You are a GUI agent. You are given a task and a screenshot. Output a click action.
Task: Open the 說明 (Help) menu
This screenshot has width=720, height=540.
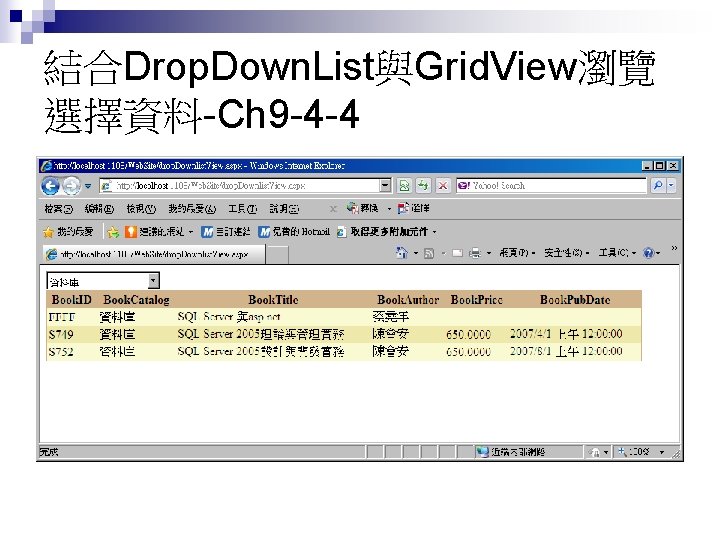284,209
